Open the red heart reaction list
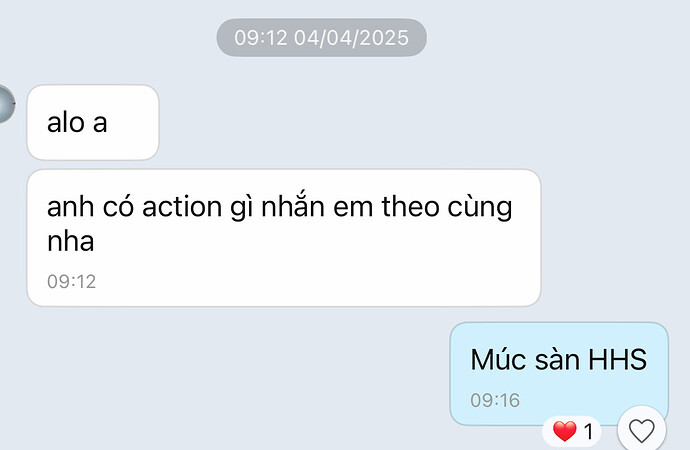The image size is (690, 450). (571, 431)
